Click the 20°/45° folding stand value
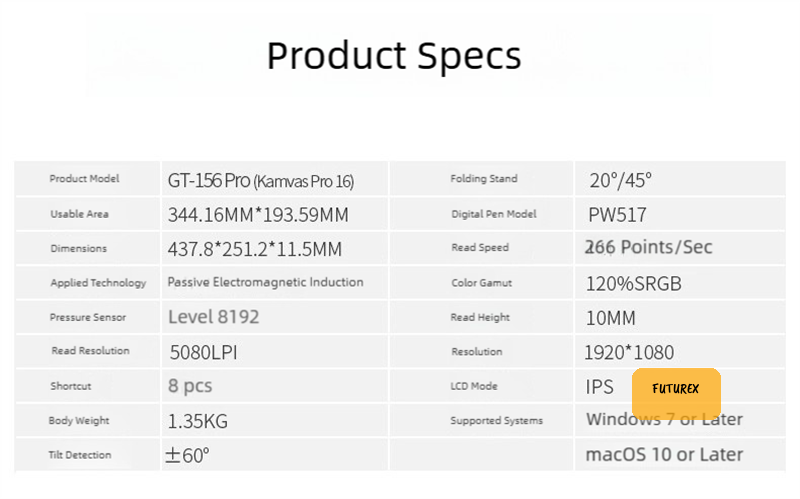This screenshot has width=800, height=499. pyautogui.click(x=620, y=181)
